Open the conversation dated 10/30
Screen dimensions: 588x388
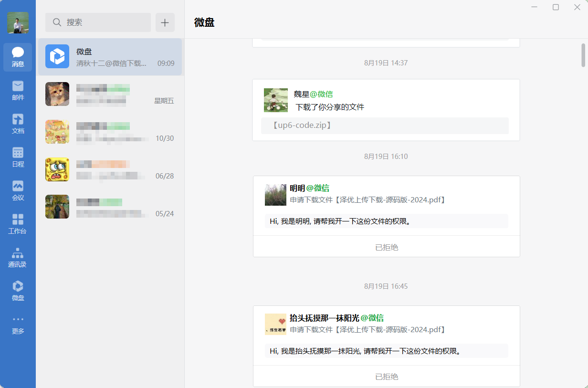click(x=110, y=132)
